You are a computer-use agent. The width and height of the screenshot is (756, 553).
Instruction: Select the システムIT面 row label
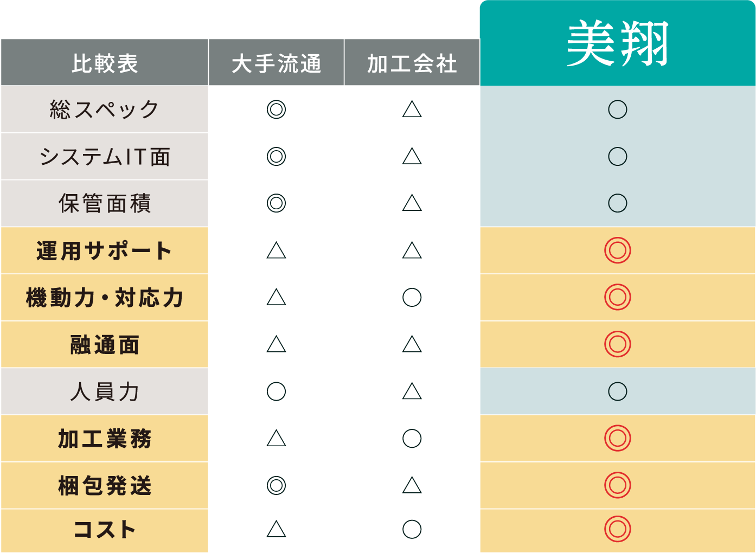point(105,157)
